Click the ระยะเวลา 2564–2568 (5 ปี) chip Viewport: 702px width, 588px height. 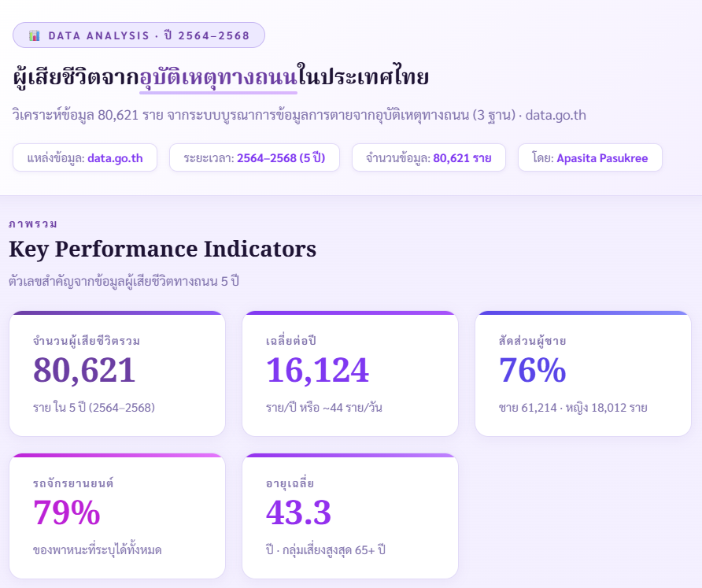(x=254, y=157)
